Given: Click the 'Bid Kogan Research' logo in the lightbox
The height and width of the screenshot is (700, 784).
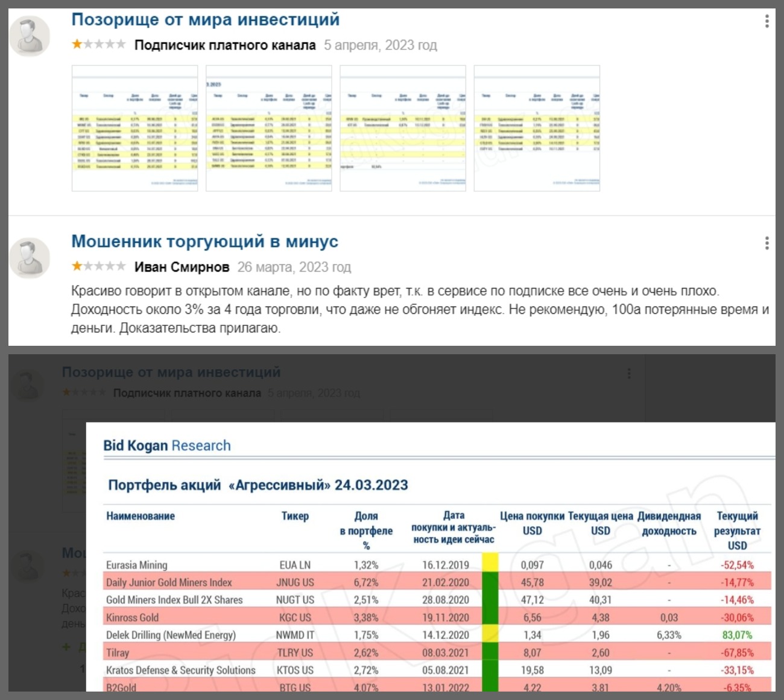Looking at the screenshot, I should coord(167,446).
